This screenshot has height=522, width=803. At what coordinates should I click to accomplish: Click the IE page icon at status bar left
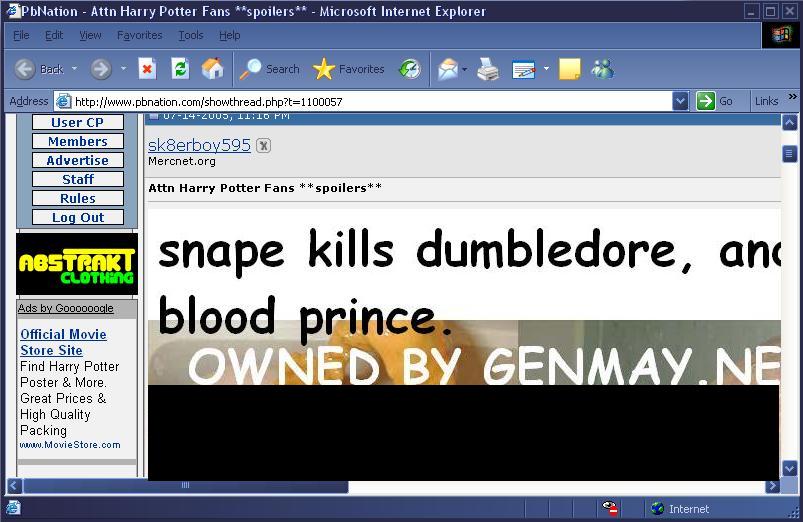(13, 508)
